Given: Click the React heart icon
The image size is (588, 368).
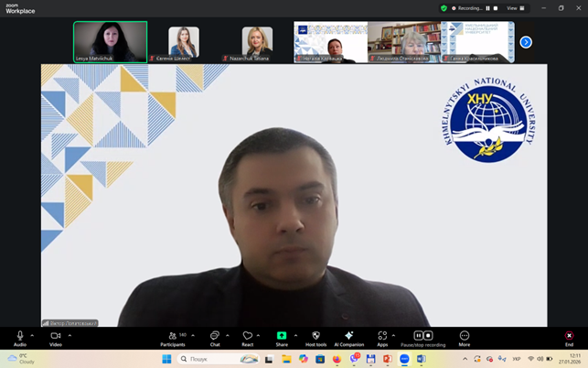Looking at the screenshot, I should click(x=247, y=336).
